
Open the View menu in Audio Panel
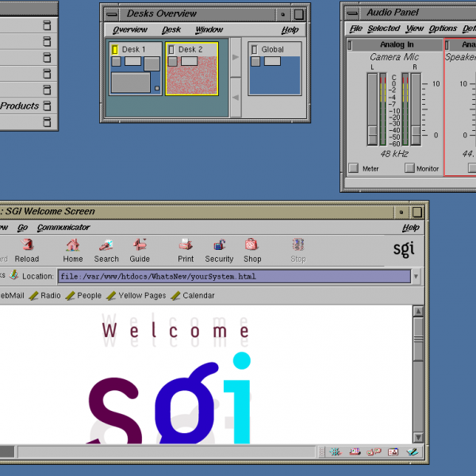point(415,29)
